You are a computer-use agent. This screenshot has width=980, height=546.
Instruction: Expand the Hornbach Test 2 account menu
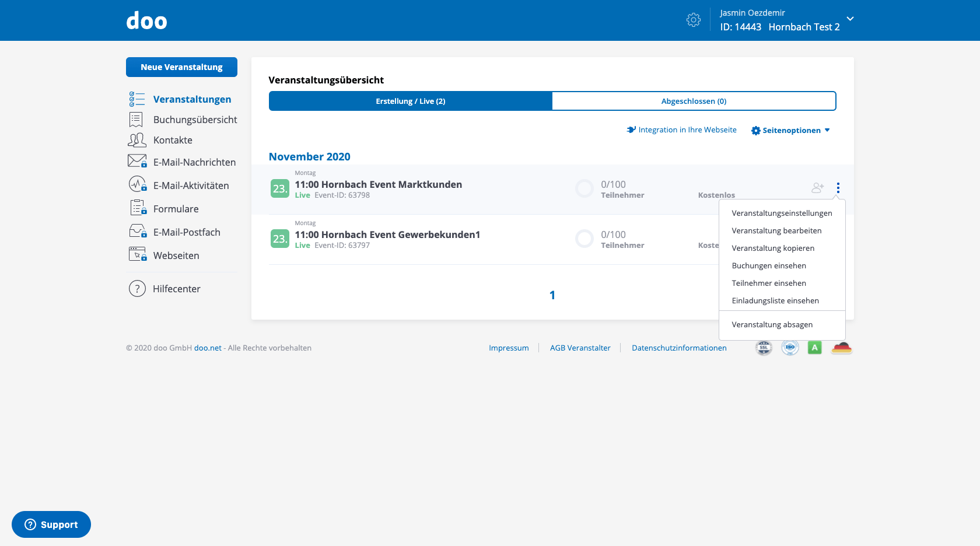click(850, 19)
